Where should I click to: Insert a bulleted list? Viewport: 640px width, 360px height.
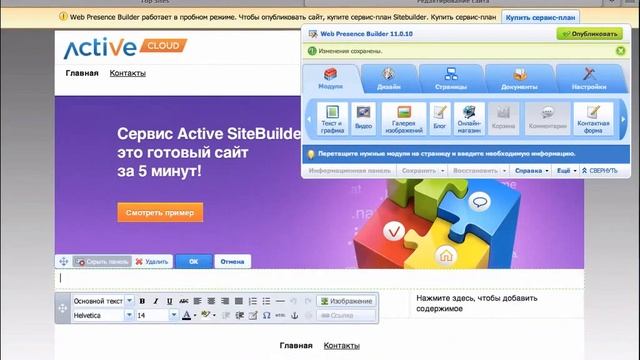pos(266,301)
